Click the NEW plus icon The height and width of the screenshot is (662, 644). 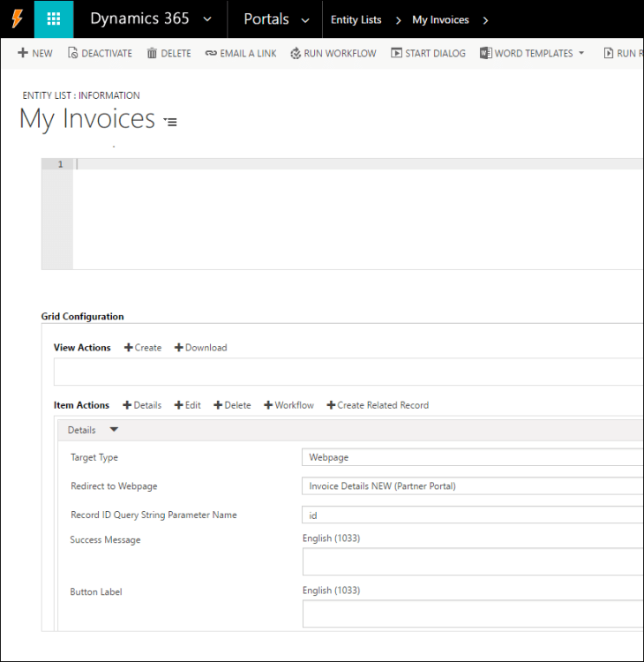pos(23,53)
